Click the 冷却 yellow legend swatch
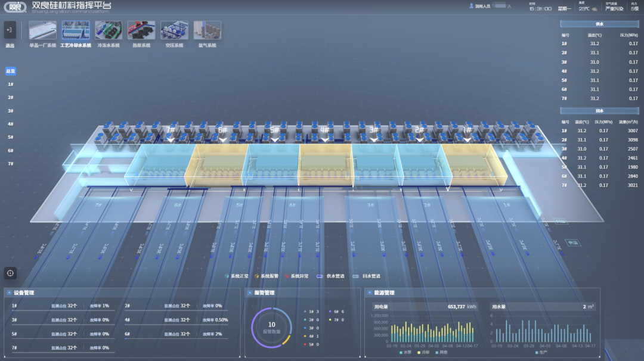Screen dimensions: 644x361 (419, 353)
